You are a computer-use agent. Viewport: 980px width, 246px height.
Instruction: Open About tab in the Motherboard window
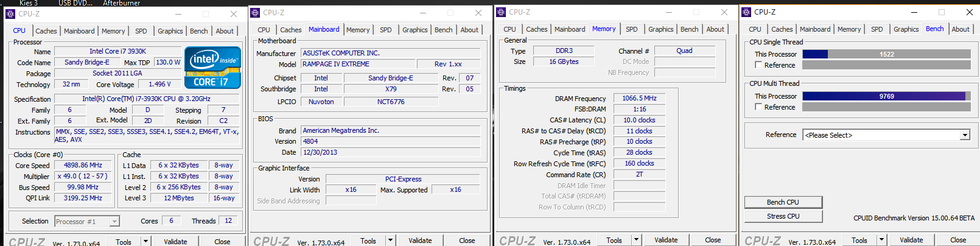(x=469, y=30)
